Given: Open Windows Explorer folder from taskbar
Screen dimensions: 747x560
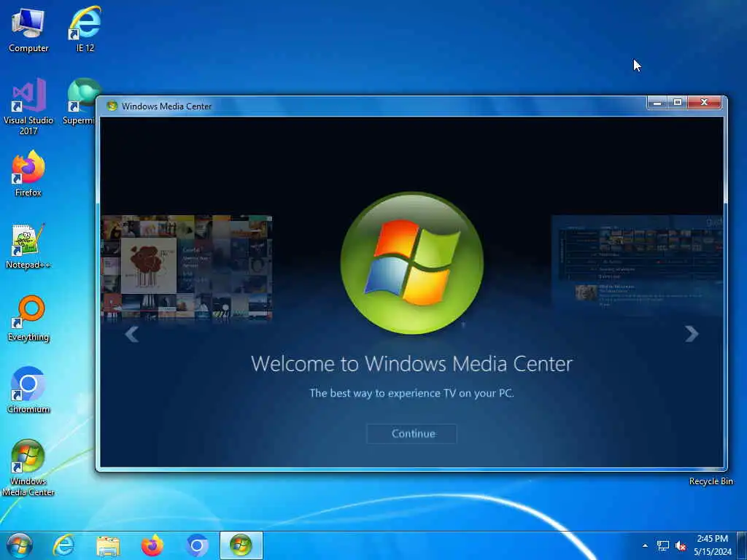Looking at the screenshot, I should pos(108,546).
